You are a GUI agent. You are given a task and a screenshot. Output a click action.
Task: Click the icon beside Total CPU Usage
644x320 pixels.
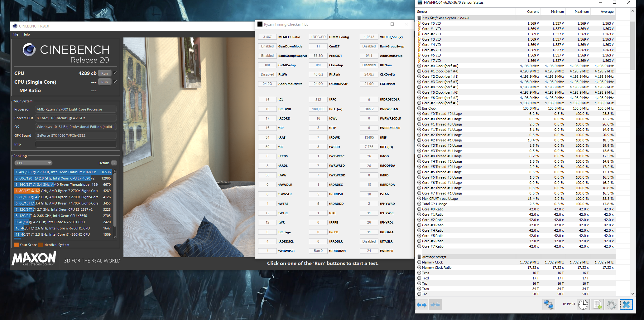pyautogui.click(x=419, y=204)
